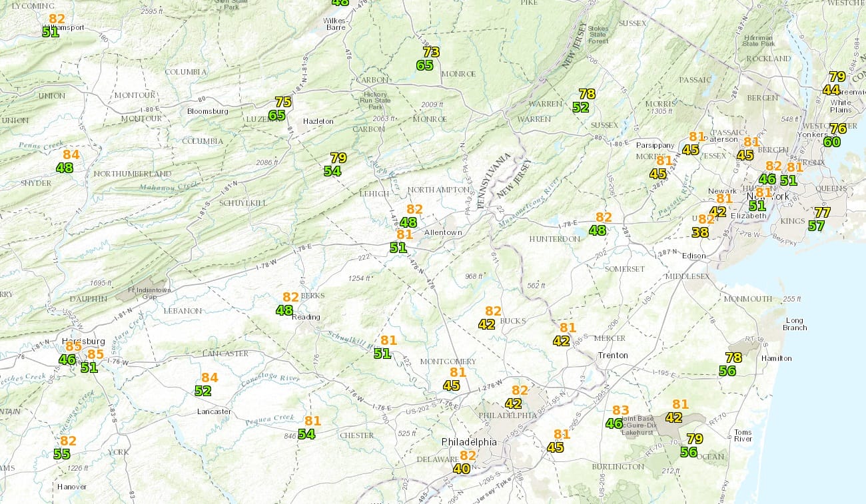The width and height of the screenshot is (866, 504).
Task: Select the 83/46 station near McGuire-Dix base
Action: pyautogui.click(x=617, y=417)
